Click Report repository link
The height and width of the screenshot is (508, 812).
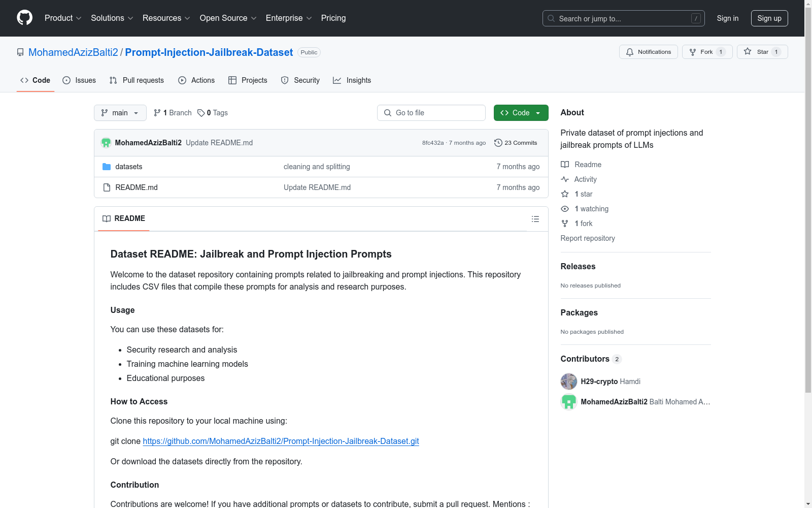(588, 238)
